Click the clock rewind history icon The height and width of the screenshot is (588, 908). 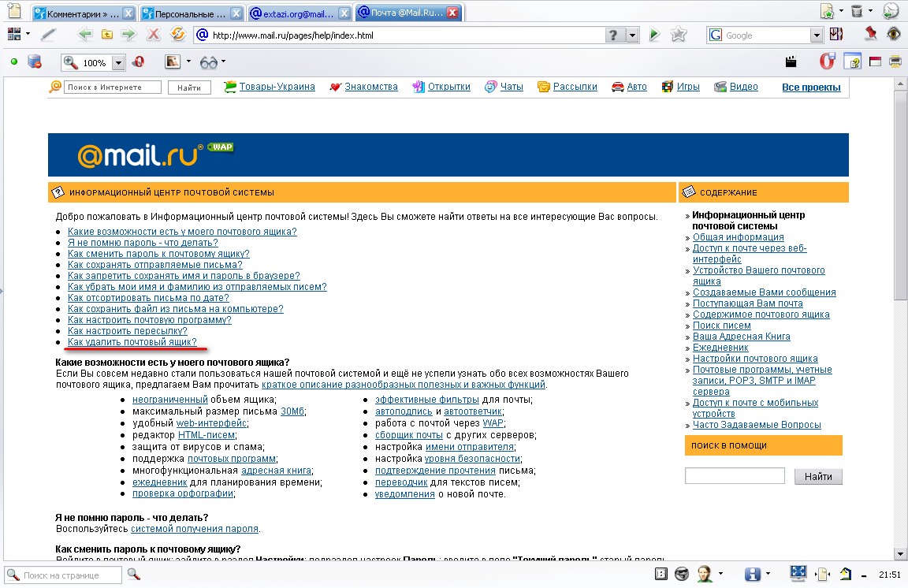point(891,11)
